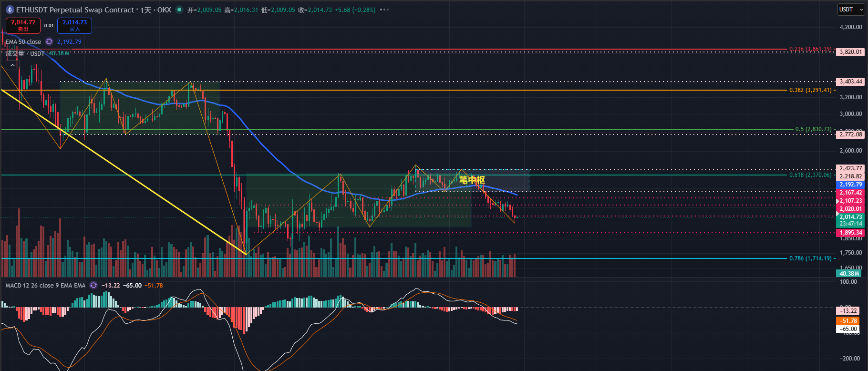Open the three-dot more menu in header
The height and width of the screenshot is (371, 868).
(x=384, y=10)
